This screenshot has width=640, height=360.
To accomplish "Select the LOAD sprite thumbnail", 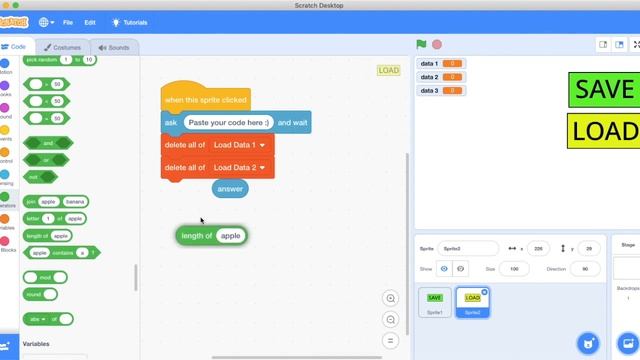I will (472, 302).
